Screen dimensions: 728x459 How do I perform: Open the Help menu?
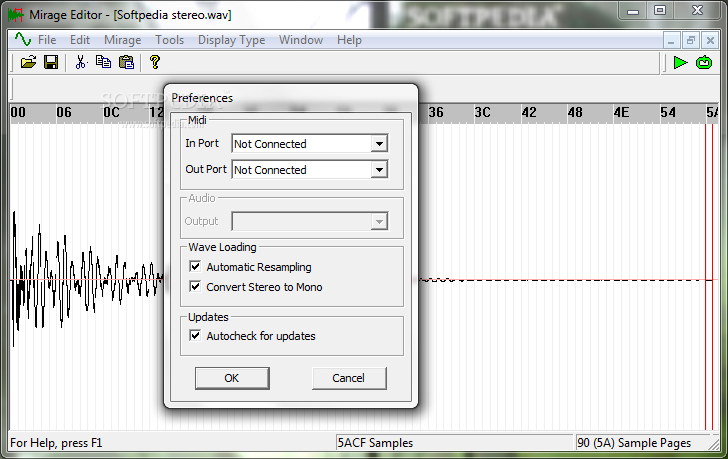click(x=349, y=40)
